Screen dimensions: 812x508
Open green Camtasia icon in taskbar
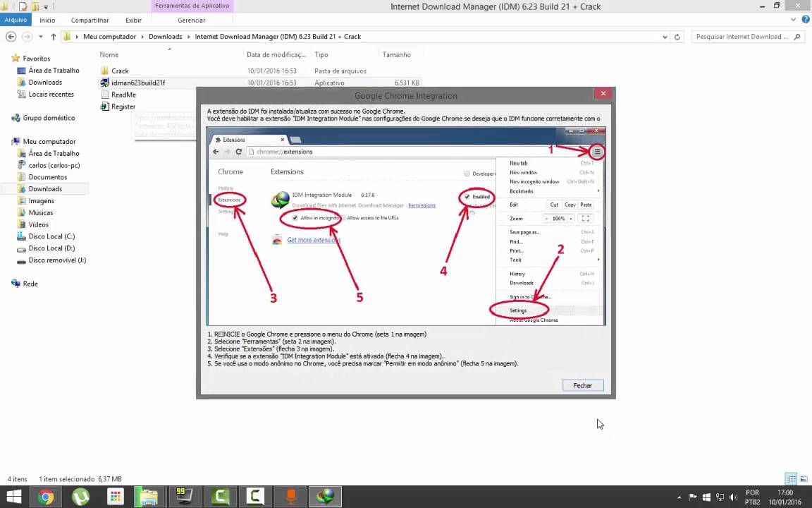click(220, 497)
